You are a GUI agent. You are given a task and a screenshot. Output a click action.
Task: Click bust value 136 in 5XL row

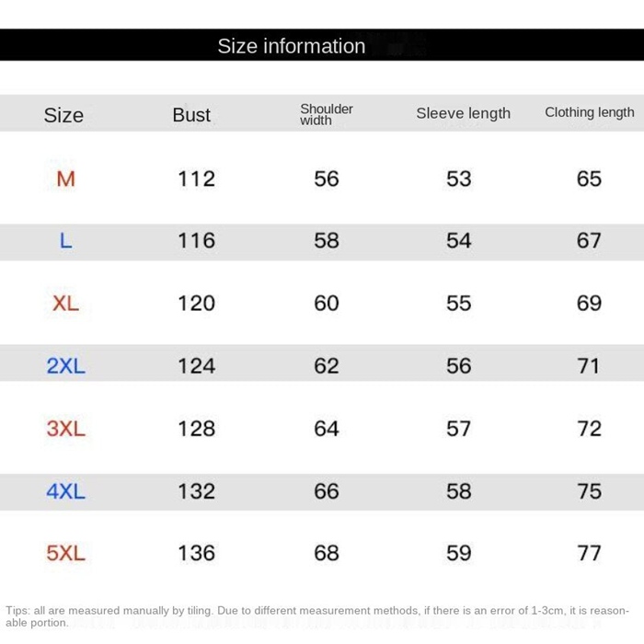[196, 553]
